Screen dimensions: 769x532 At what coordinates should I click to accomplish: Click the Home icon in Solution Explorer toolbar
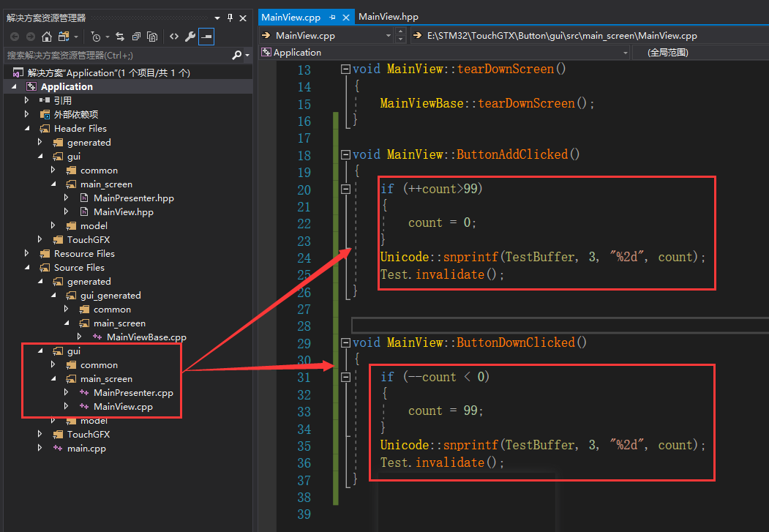pyautogui.click(x=47, y=37)
